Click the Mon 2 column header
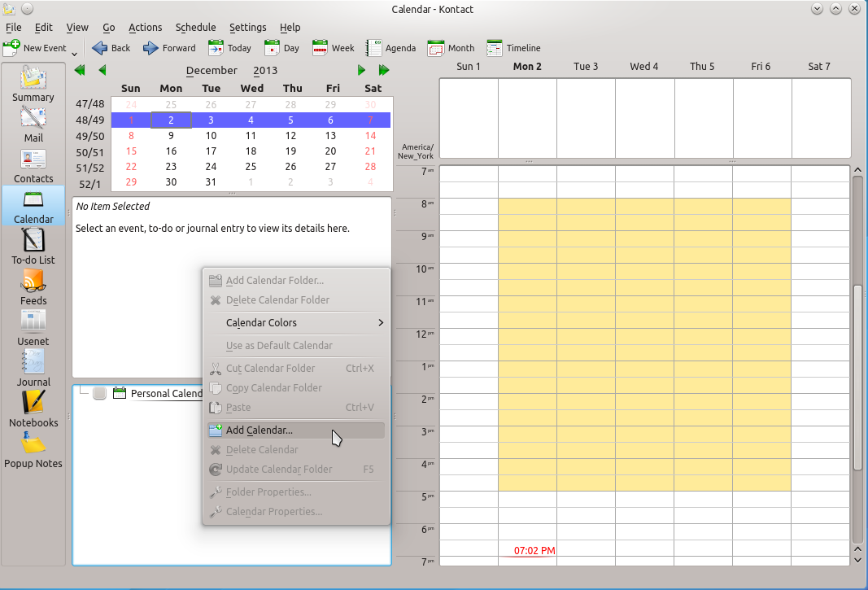 click(x=527, y=67)
